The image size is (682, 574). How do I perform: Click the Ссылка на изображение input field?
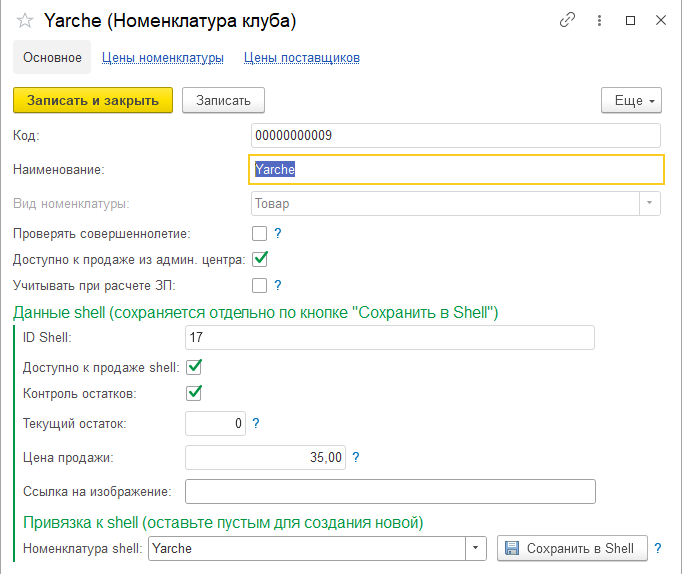pyautogui.click(x=390, y=491)
